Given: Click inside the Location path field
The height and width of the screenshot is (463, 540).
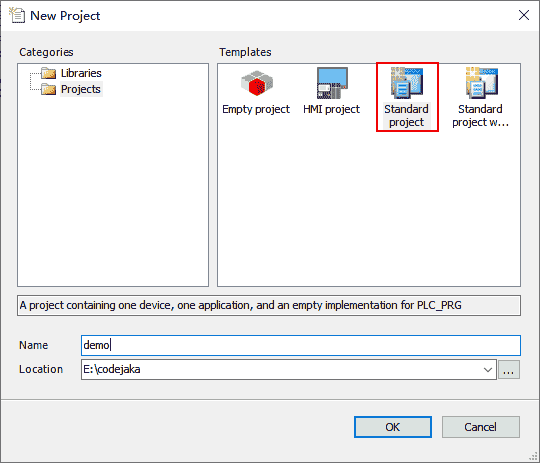Looking at the screenshot, I should (x=281, y=370).
